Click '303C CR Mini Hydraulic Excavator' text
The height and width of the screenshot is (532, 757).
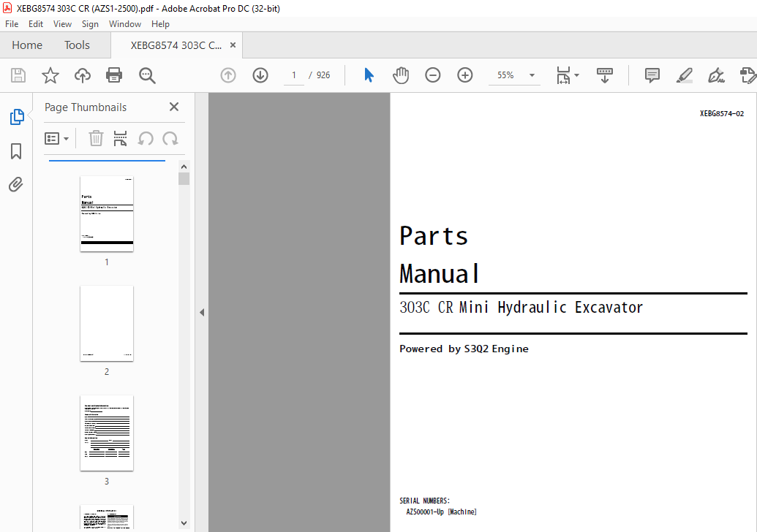521,307
